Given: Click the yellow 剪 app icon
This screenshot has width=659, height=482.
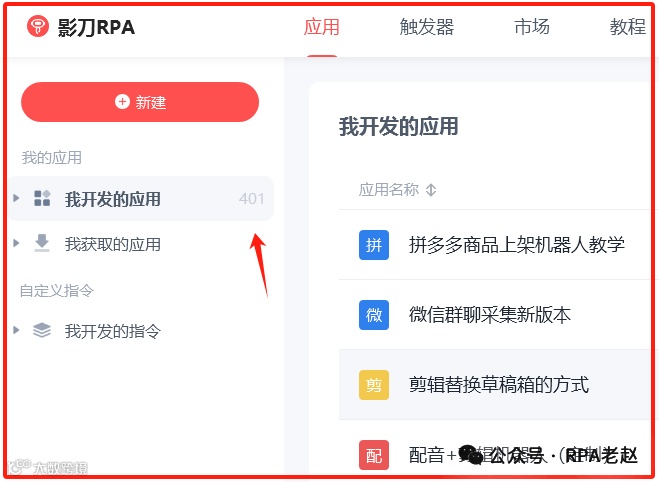Looking at the screenshot, I should click(374, 385).
